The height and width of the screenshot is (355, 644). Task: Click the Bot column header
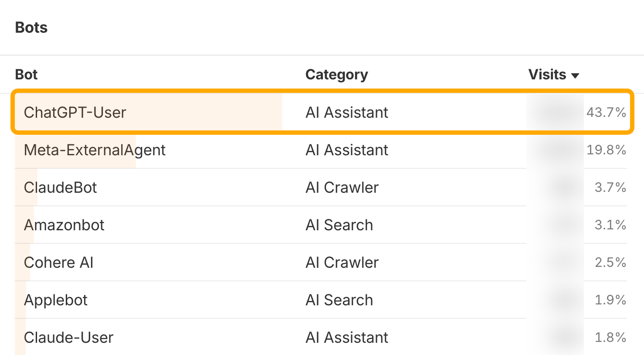(26, 75)
